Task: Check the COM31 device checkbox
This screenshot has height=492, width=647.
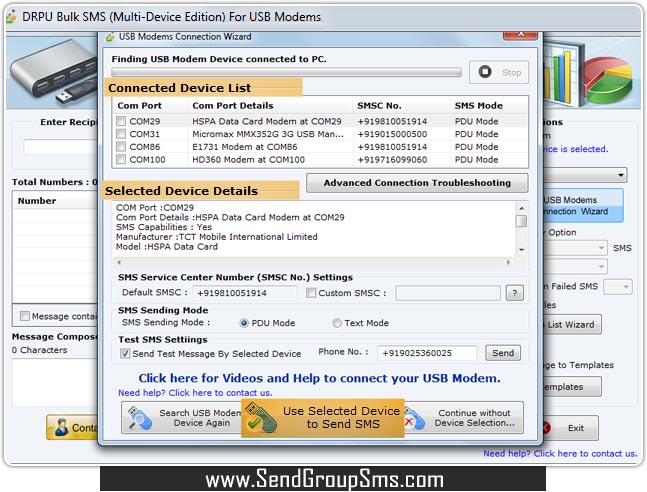Action: [121, 134]
